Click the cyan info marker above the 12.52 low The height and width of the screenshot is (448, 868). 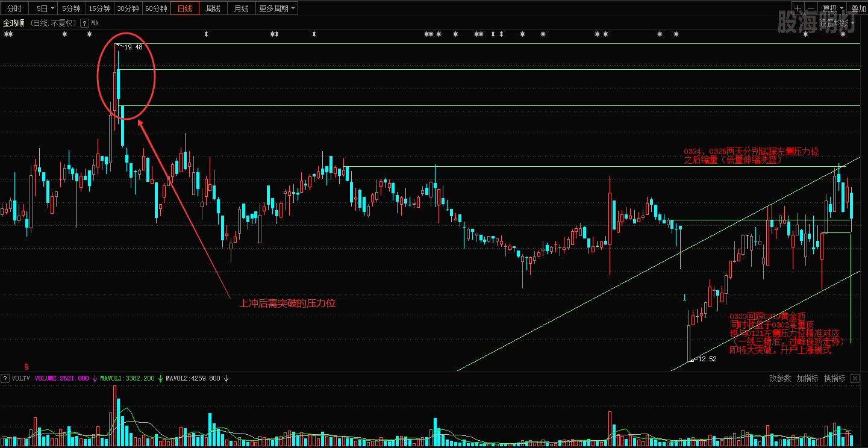[684, 297]
